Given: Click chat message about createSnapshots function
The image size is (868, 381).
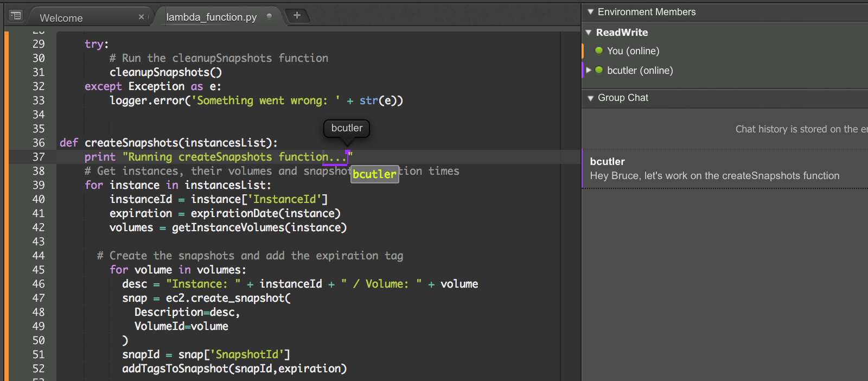Looking at the screenshot, I should (x=714, y=176).
